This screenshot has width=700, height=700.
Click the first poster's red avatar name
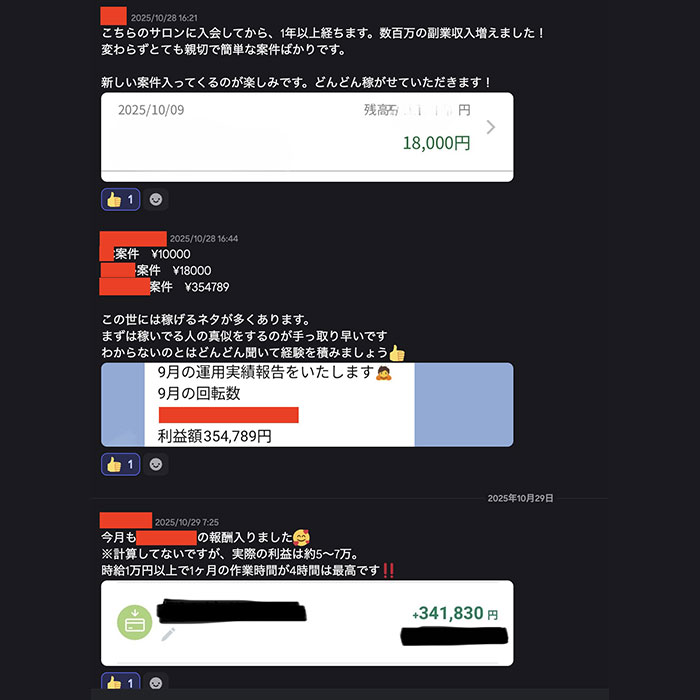click(x=113, y=16)
